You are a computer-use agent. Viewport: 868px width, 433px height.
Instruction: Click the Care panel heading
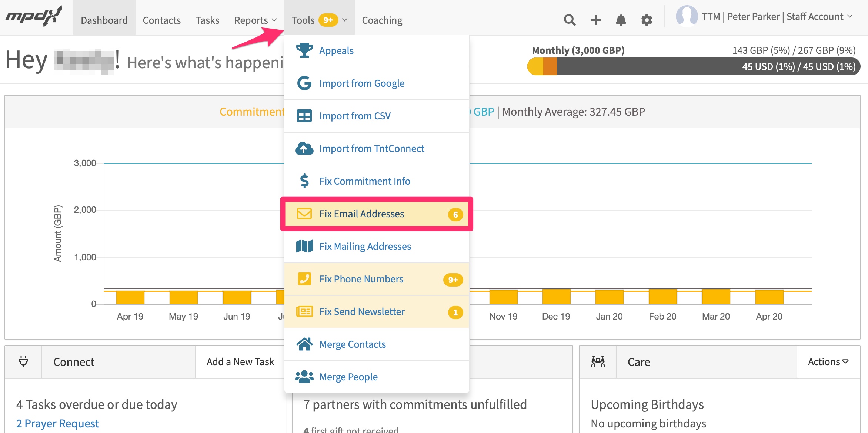(639, 362)
